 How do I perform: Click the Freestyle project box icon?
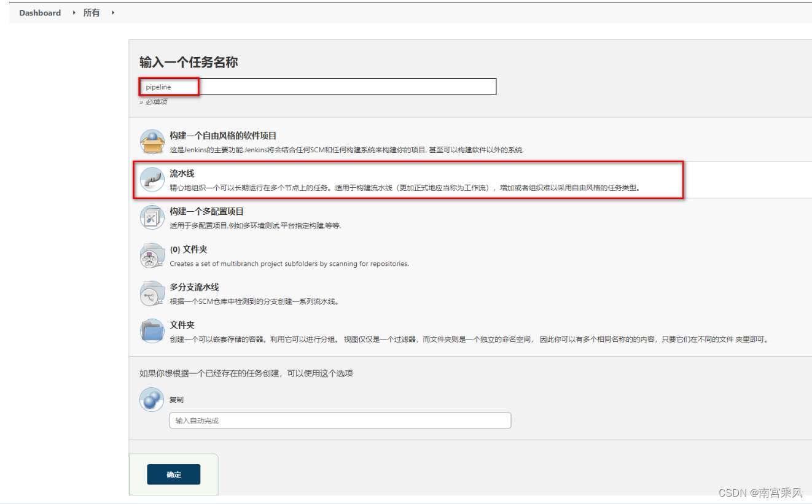click(152, 142)
